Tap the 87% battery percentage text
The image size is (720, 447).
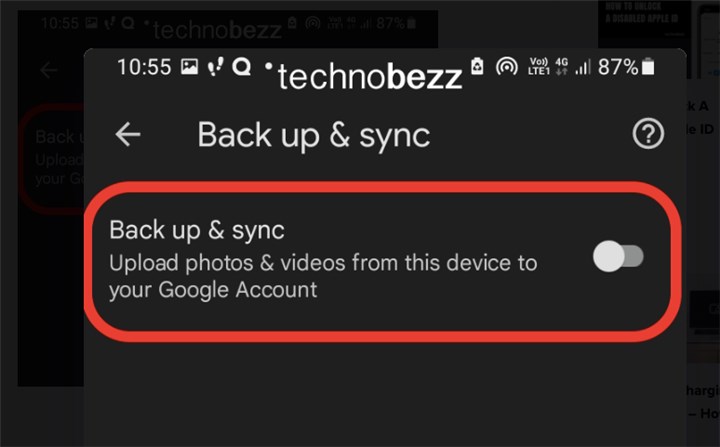click(x=618, y=68)
